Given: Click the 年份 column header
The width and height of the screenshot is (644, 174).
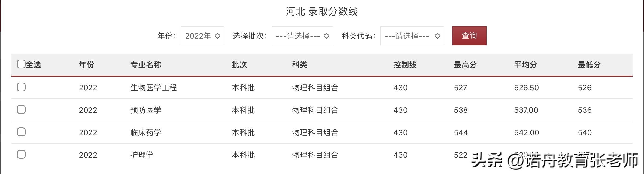Looking at the screenshot, I should tap(87, 65).
